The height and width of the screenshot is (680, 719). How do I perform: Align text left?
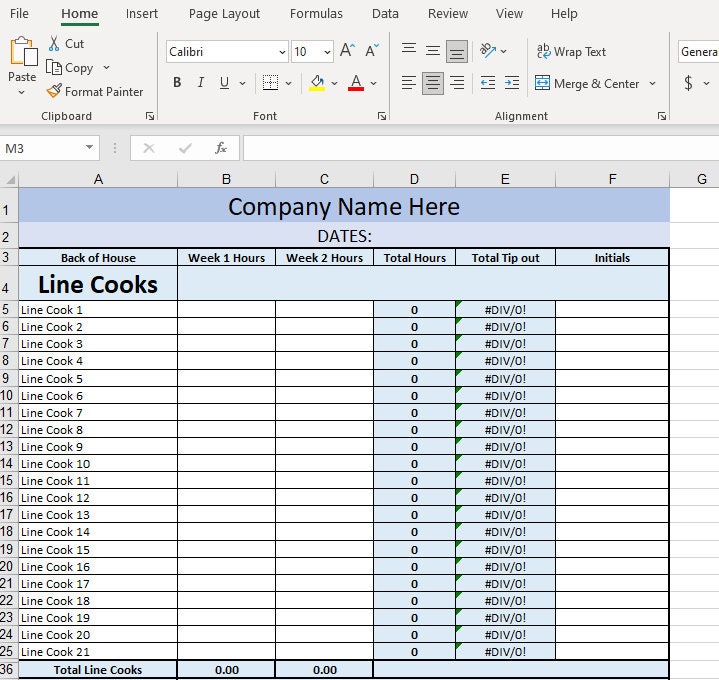[409, 83]
